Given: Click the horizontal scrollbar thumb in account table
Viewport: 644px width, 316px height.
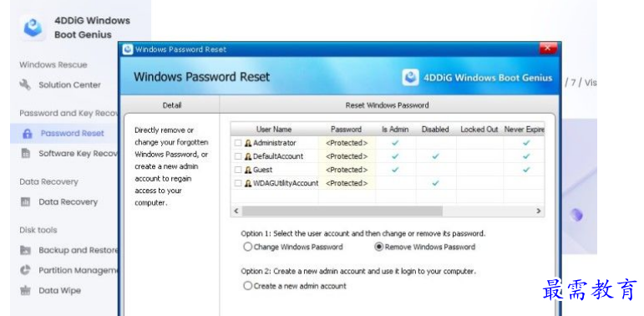Looking at the screenshot, I should tap(342, 211).
